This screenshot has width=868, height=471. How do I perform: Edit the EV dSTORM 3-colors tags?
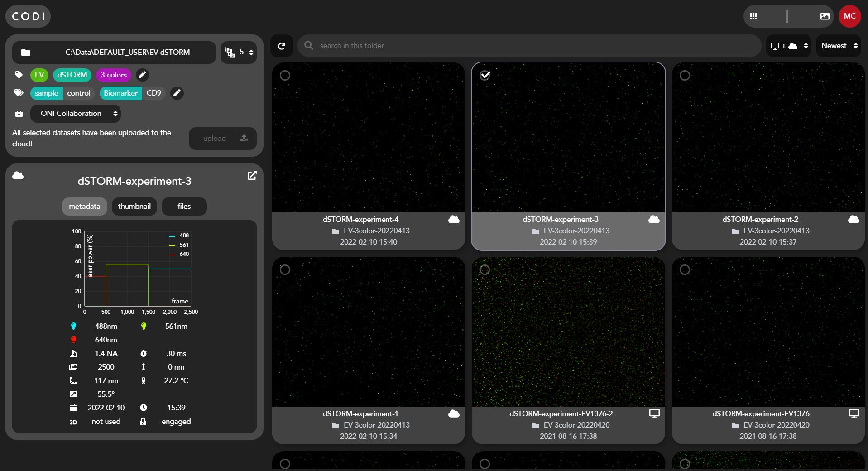coord(142,75)
